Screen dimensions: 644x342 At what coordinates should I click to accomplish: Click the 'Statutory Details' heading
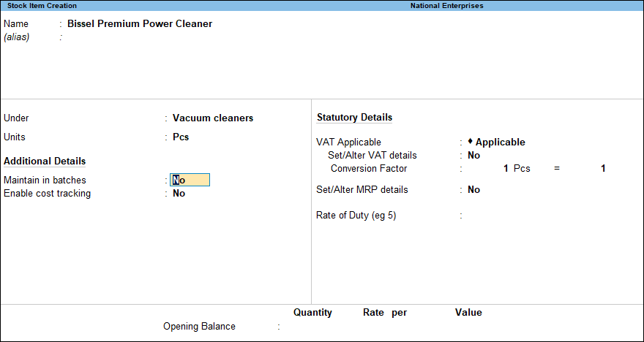pos(354,117)
